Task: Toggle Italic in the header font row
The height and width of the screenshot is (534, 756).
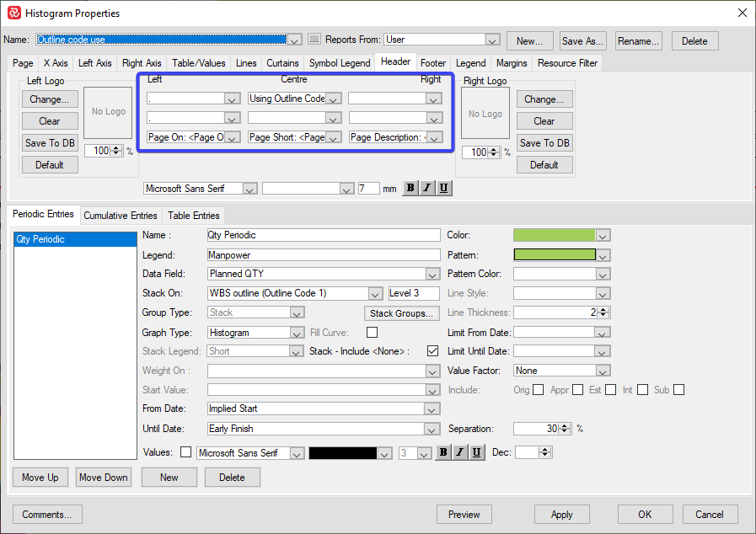Action: click(x=427, y=189)
